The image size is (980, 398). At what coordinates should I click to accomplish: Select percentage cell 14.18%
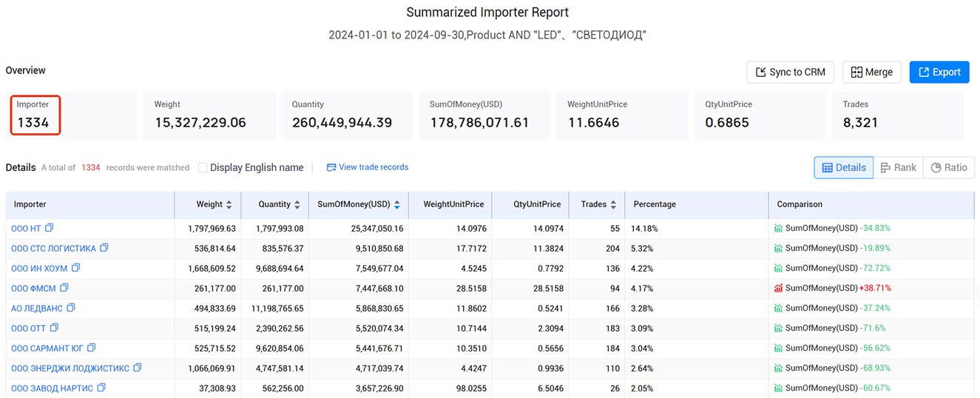pyautogui.click(x=644, y=229)
